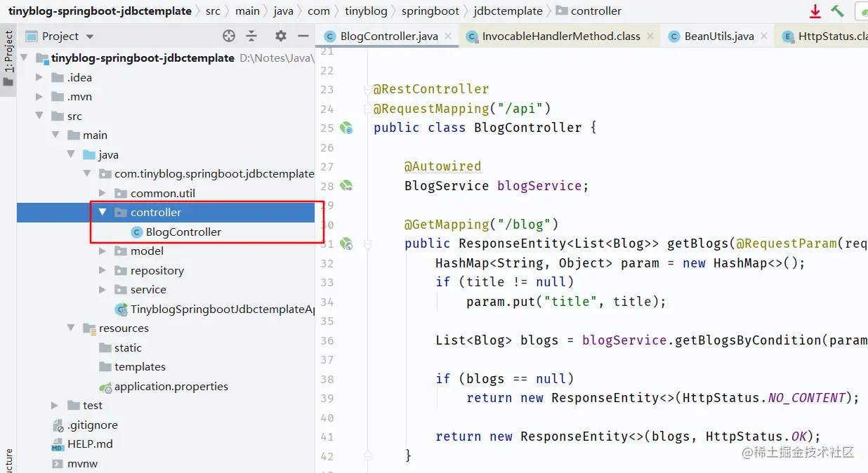Viewport: 868px width, 473px height.
Task: Click the .gitignore file icon
Action: point(58,425)
